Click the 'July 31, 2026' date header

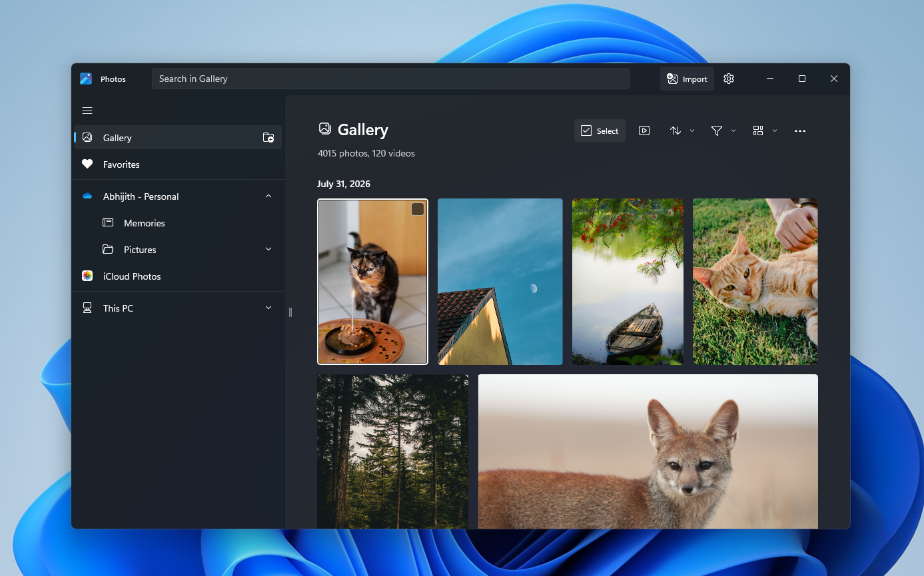point(344,184)
